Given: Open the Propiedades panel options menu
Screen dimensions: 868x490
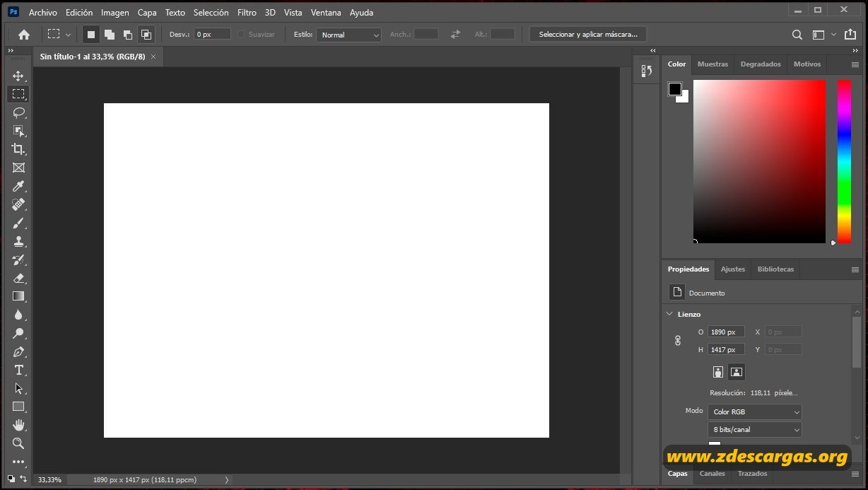Looking at the screenshot, I should pos(855,269).
